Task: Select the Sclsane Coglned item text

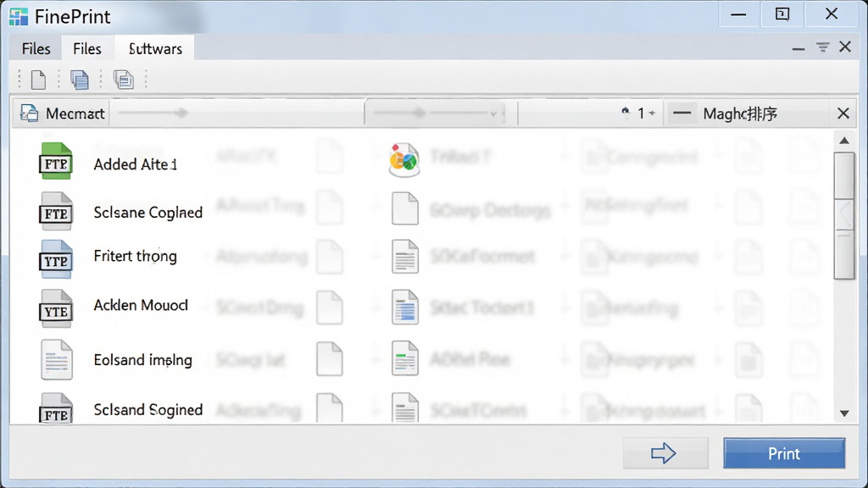Action: (147, 213)
